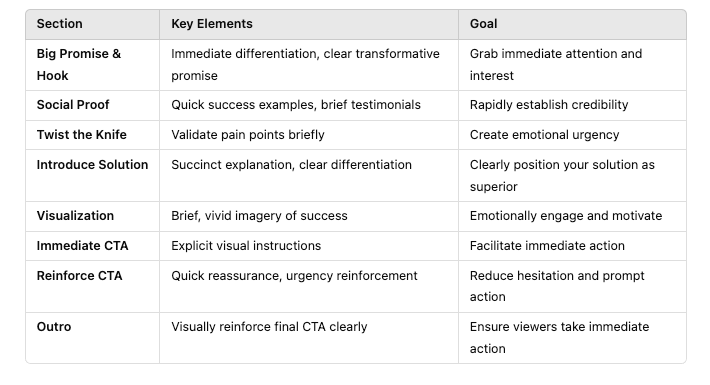This screenshot has width=710, height=385.
Task: Select the Outro row label
Action: point(54,327)
